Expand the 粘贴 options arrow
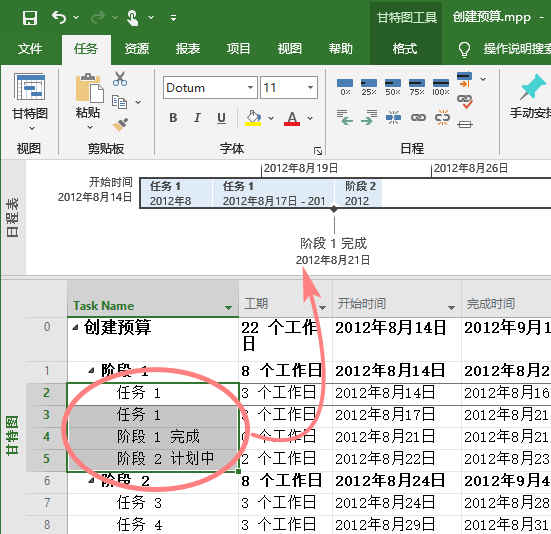This screenshot has width=551, height=534. 90,127
